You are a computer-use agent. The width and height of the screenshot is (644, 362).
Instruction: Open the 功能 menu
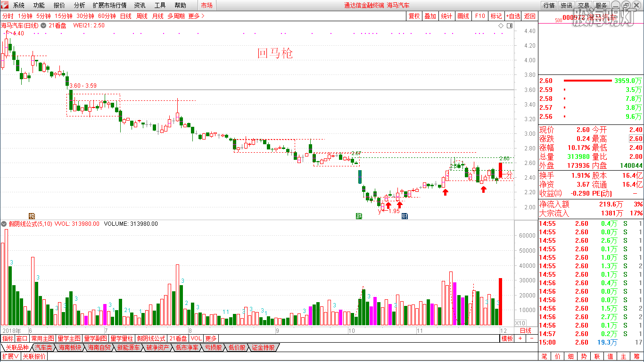click(39, 6)
